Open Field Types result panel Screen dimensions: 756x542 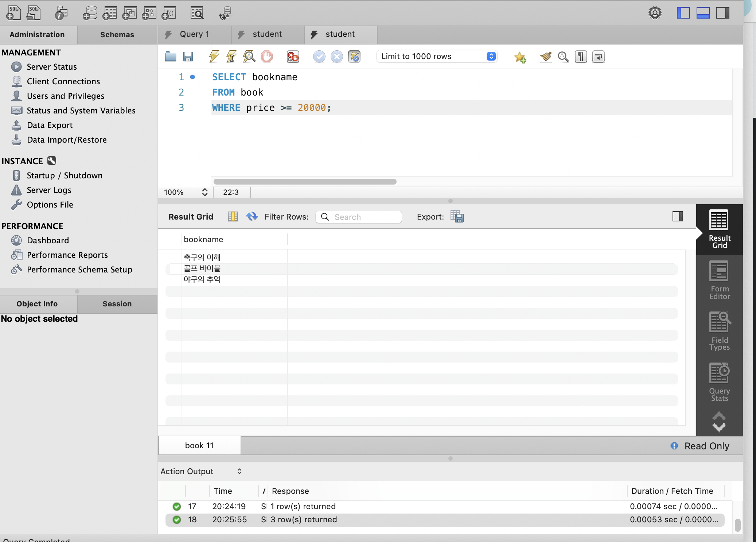719,331
